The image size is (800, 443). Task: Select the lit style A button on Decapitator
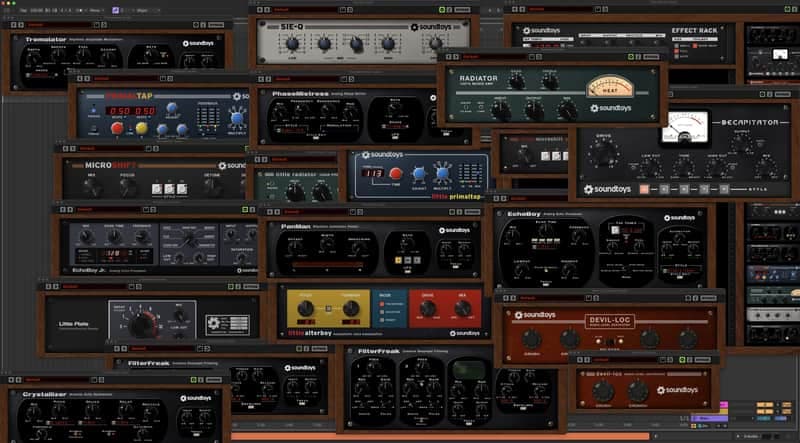click(644, 189)
